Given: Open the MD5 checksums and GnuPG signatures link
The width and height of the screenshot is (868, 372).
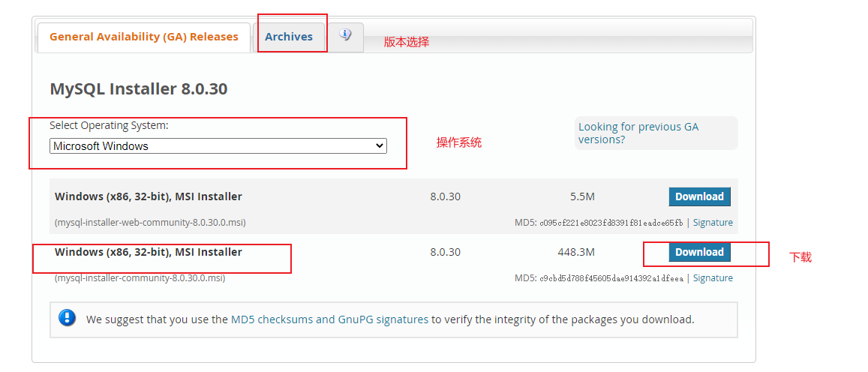Looking at the screenshot, I should (329, 319).
